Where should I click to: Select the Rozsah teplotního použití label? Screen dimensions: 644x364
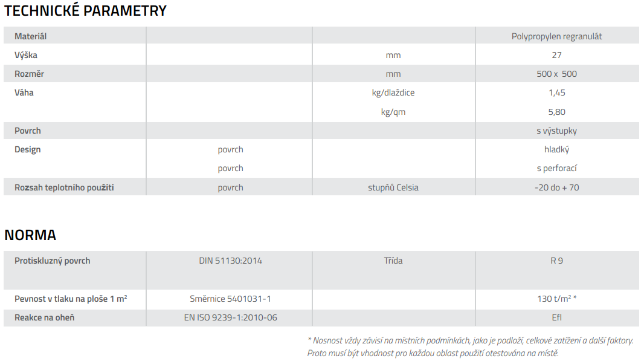tap(64, 187)
